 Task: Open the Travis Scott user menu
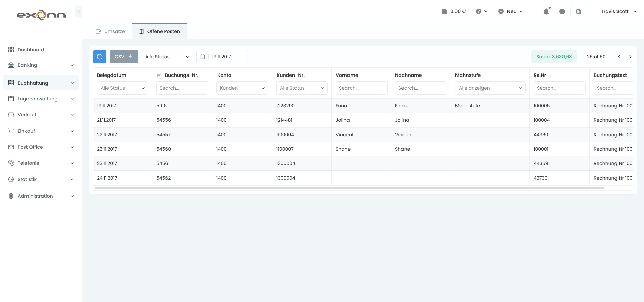(x=619, y=11)
